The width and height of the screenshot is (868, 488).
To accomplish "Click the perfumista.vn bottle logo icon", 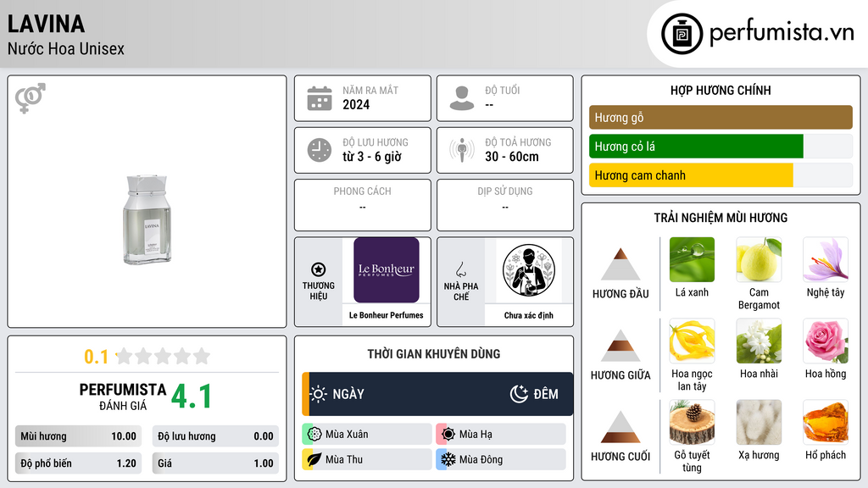I will coord(682,34).
